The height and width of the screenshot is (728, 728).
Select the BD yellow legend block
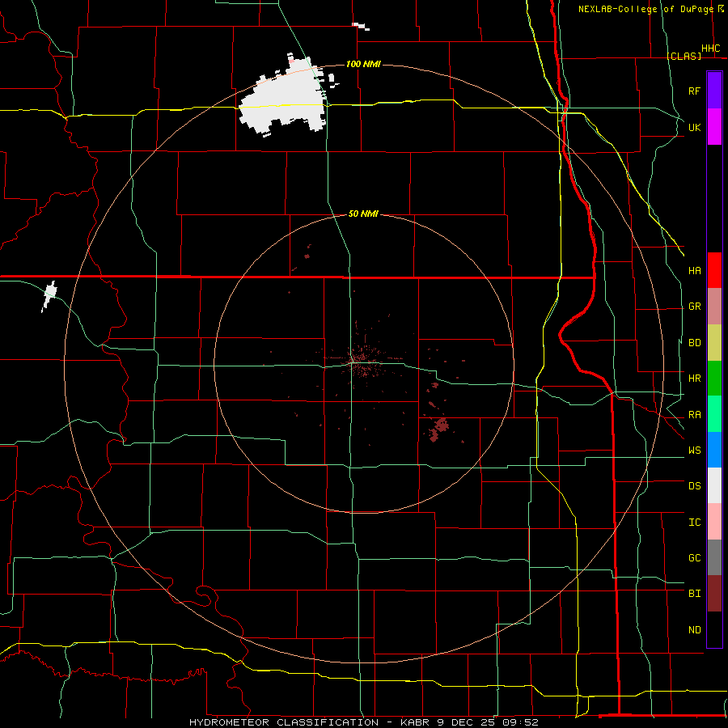714,343
